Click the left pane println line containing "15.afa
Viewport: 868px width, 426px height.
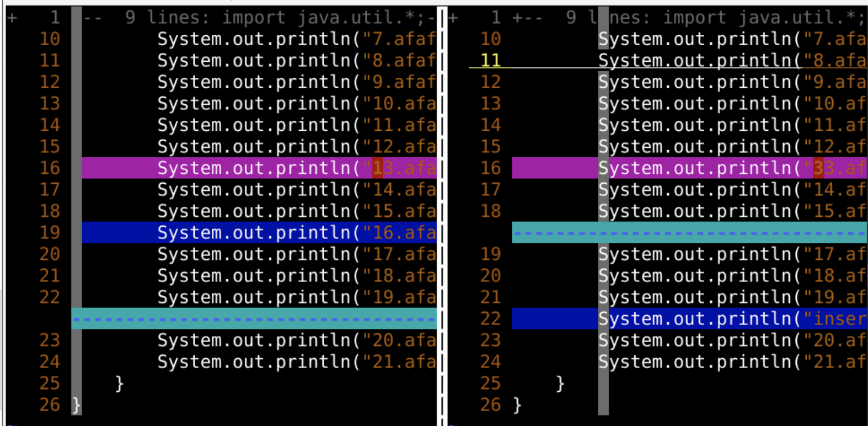[x=297, y=211]
